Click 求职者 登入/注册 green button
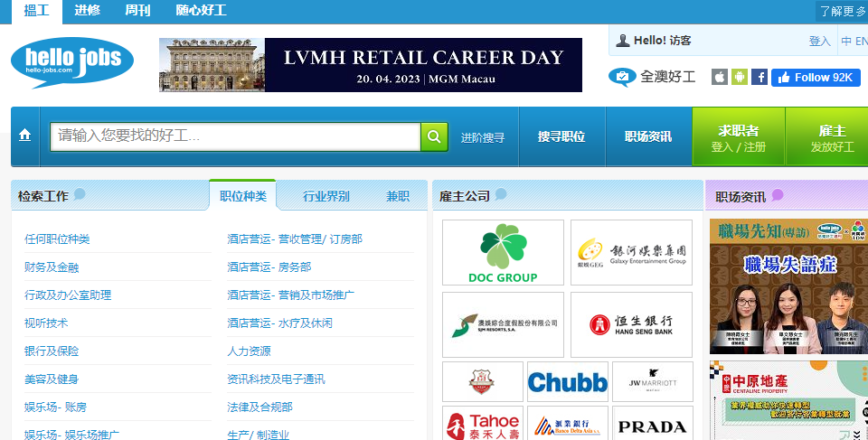Image resolution: width=868 pixels, height=440 pixels. click(739, 137)
